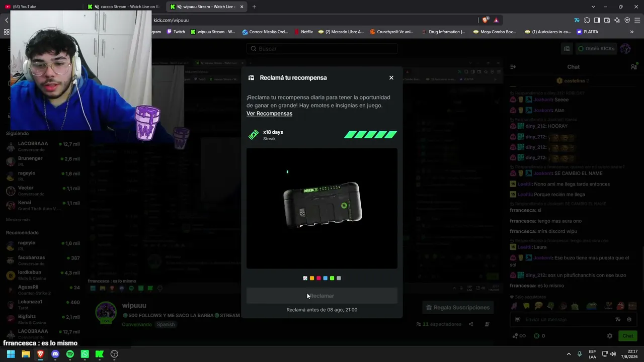The image size is (644, 362).
Task: Click the reward box preview image
Action: click(322, 208)
